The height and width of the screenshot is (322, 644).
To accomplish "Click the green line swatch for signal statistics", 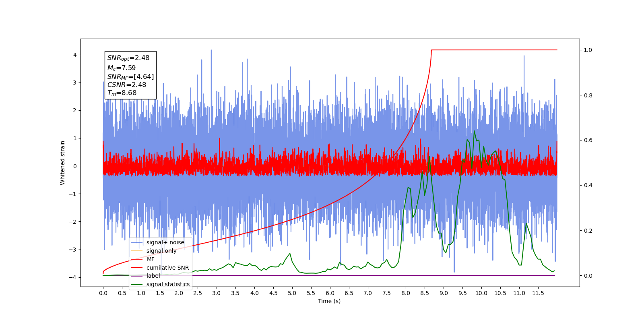I will pyautogui.click(x=137, y=284).
